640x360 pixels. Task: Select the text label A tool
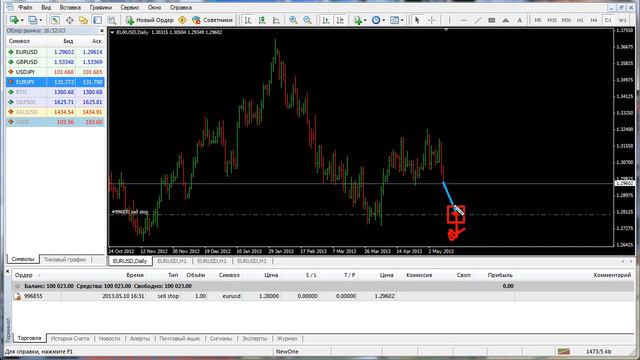pyautogui.click(x=520, y=20)
